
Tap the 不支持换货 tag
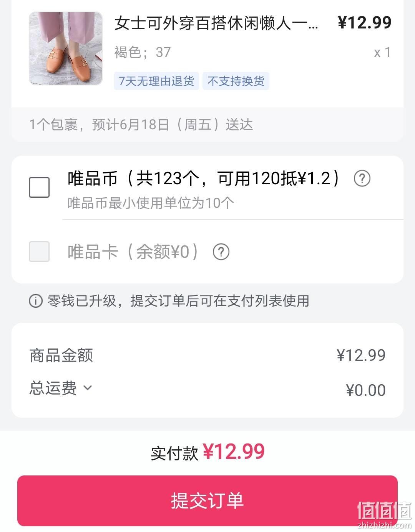(236, 81)
